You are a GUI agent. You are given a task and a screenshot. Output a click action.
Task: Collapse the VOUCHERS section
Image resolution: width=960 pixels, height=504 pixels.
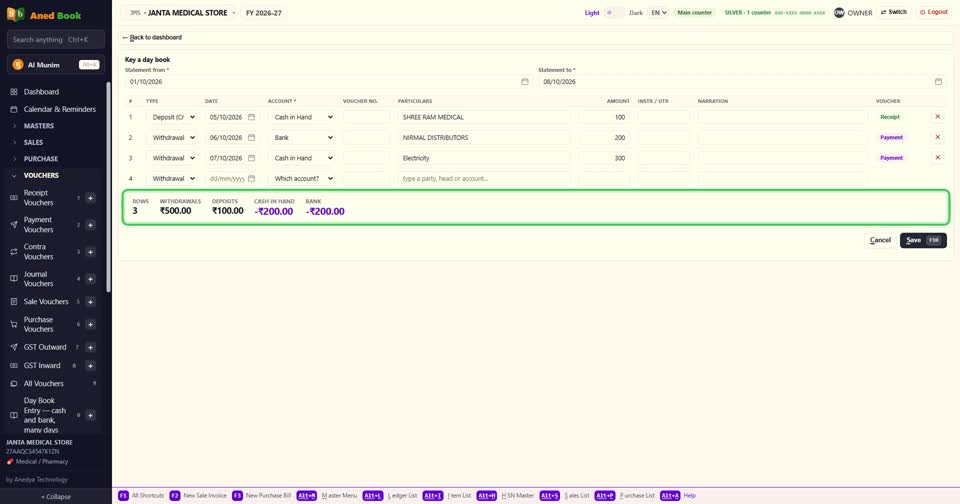click(41, 175)
